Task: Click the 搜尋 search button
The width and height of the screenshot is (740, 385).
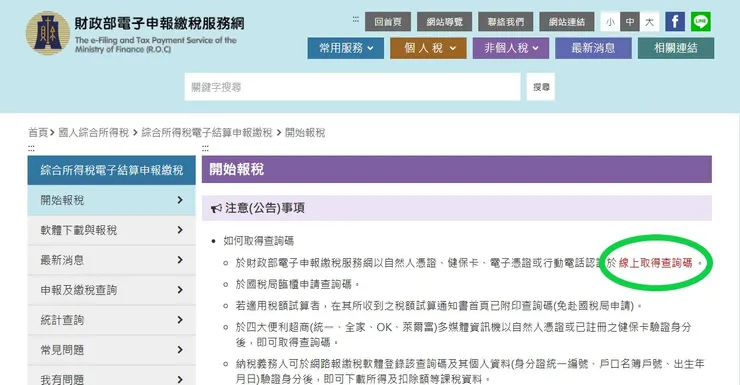Action: pyautogui.click(x=541, y=87)
